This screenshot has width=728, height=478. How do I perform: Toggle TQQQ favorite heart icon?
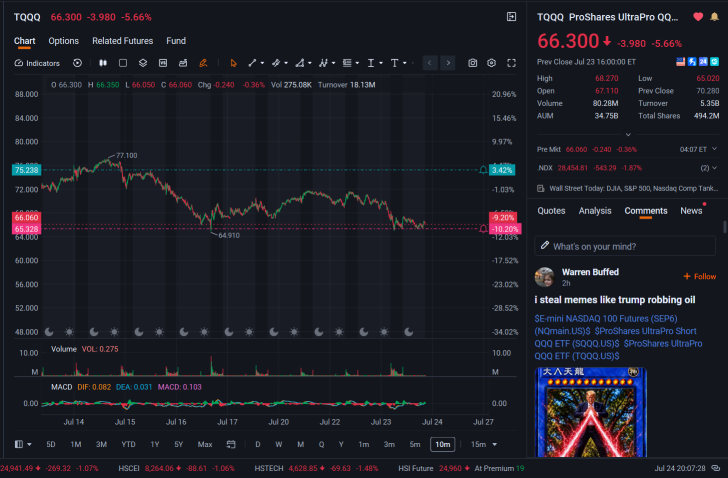pyautogui.click(x=698, y=17)
